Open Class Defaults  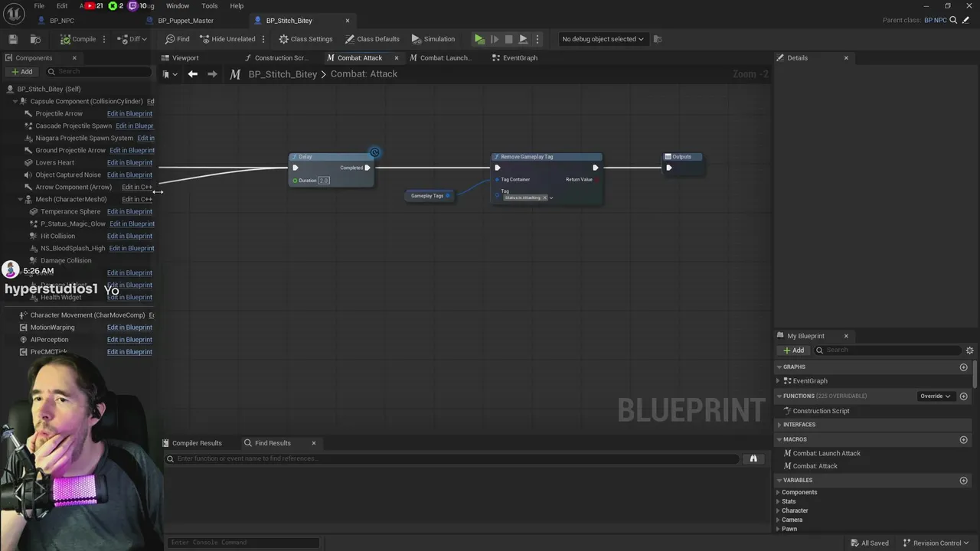point(372,39)
